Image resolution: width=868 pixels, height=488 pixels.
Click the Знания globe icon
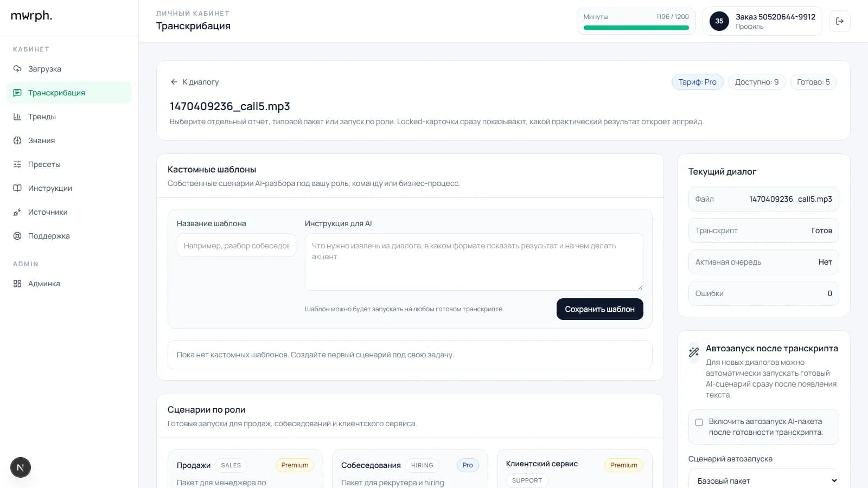point(17,140)
